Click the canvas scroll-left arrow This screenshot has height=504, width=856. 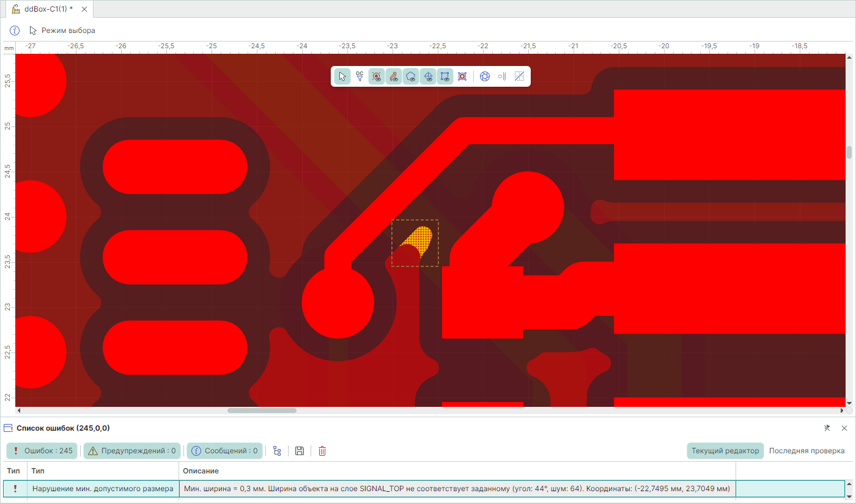click(x=18, y=411)
